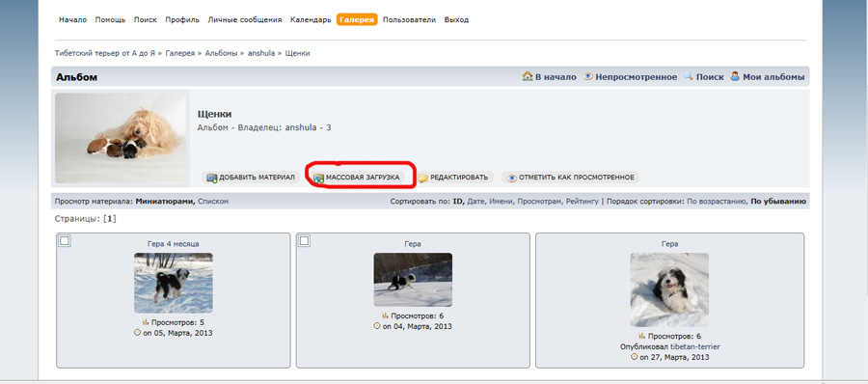Image resolution: width=868 pixels, height=384 pixels.
Task: Click the tibetan-terrier author link
Action: (x=695, y=347)
